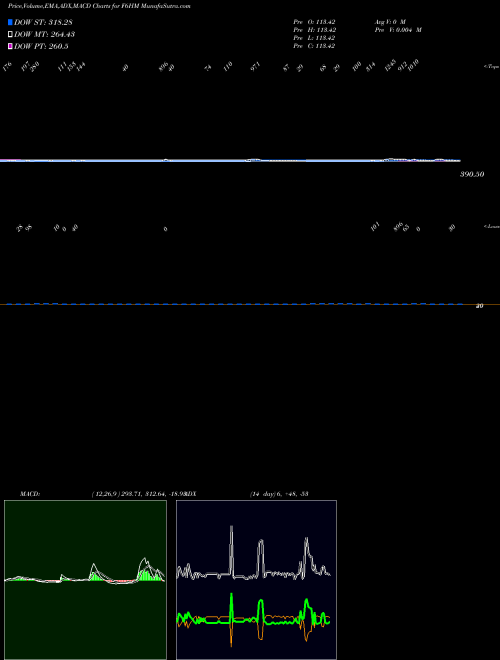Click the 'Pre C: 113.42' close value
Viewport: 500px width, 660px height.
click(x=314, y=46)
